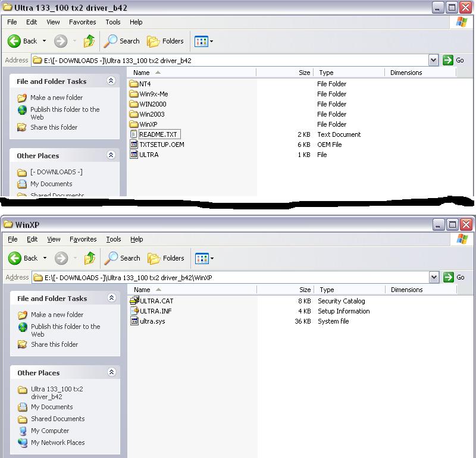The image size is (476, 458).
Task: Select the WIN2000 folder icon
Action: (133, 104)
